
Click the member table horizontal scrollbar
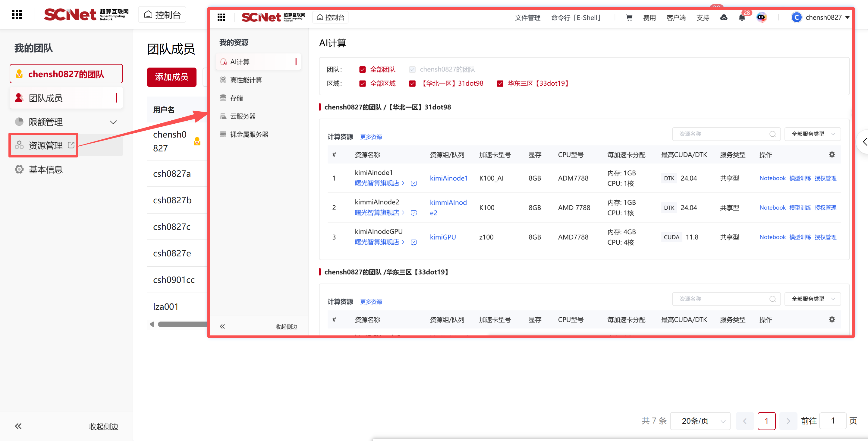pyautogui.click(x=182, y=324)
